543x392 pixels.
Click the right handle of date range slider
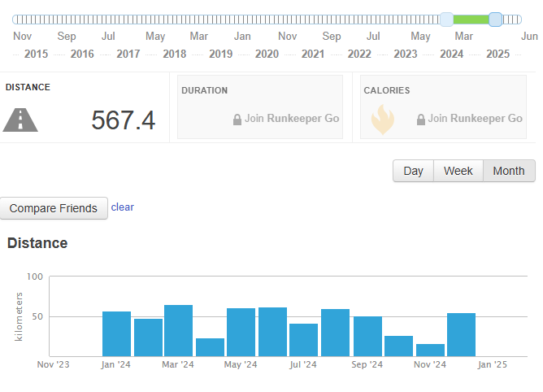[496, 20]
